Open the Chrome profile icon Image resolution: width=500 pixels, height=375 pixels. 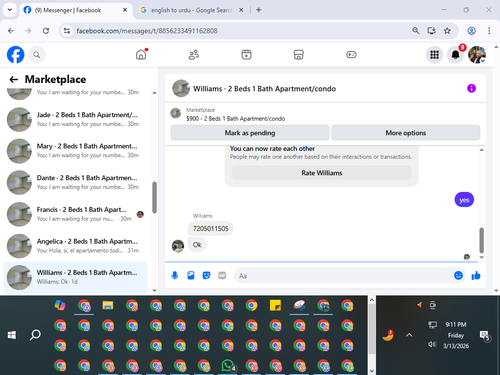[x=471, y=31]
